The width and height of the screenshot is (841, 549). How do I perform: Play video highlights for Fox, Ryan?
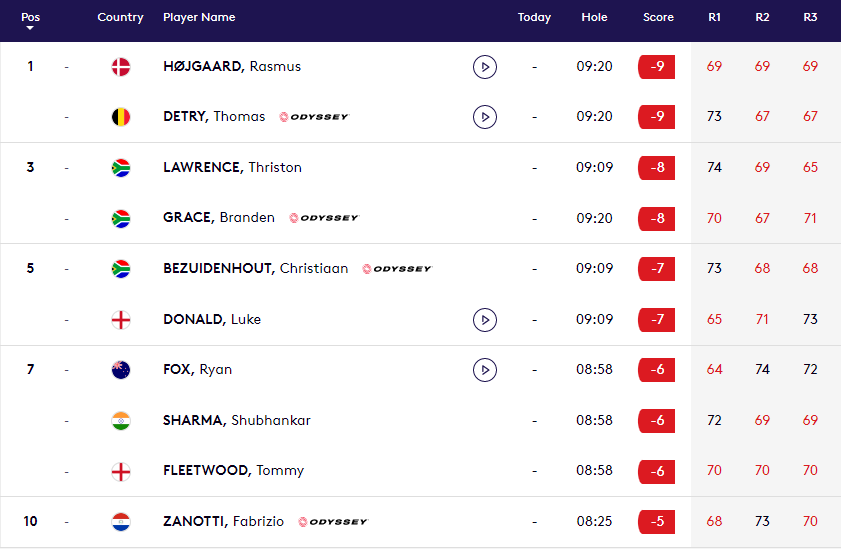tap(484, 370)
